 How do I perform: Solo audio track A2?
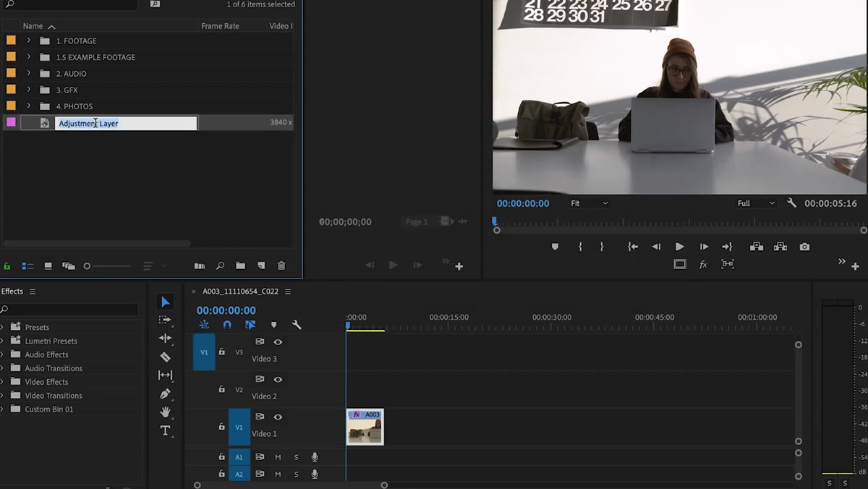pyautogui.click(x=296, y=475)
